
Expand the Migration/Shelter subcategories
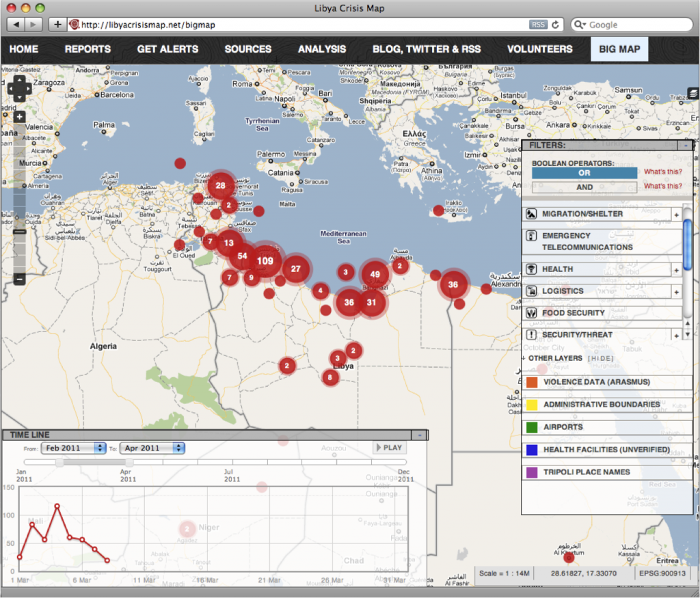point(676,215)
